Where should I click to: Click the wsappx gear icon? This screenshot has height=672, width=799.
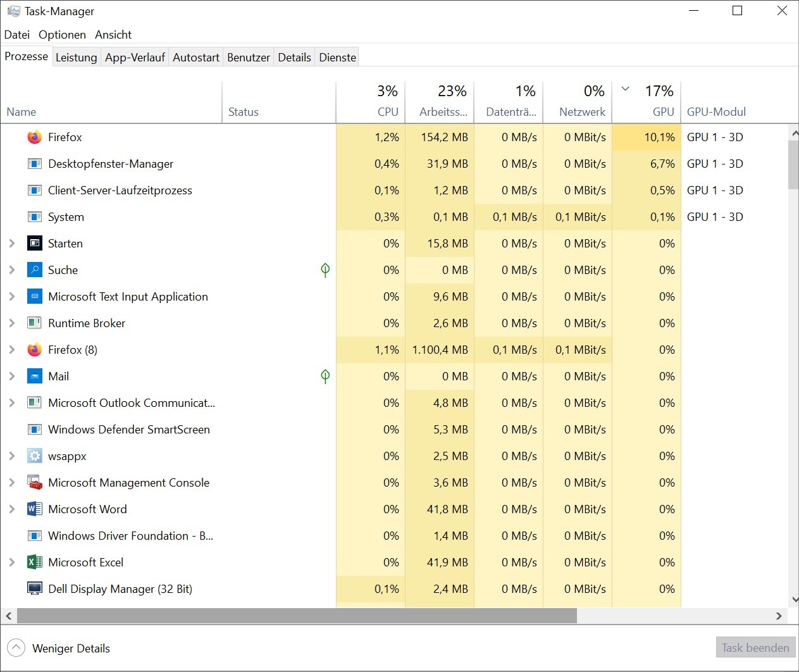[35, 456]
